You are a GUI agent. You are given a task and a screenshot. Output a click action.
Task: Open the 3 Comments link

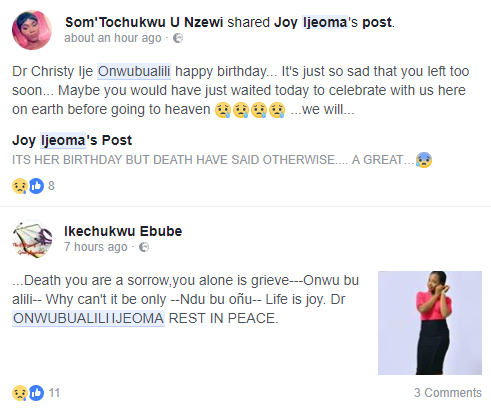448,393
